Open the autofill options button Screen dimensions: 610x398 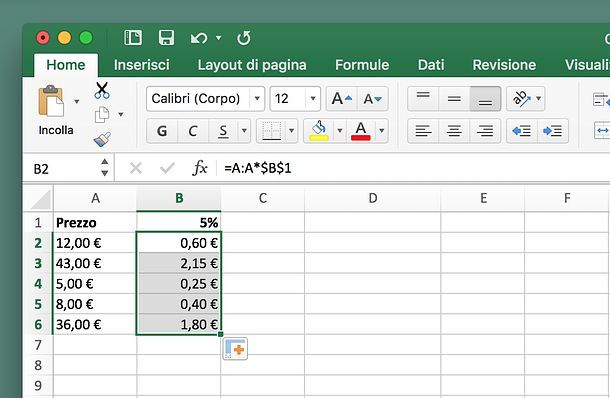pos(235,349)
